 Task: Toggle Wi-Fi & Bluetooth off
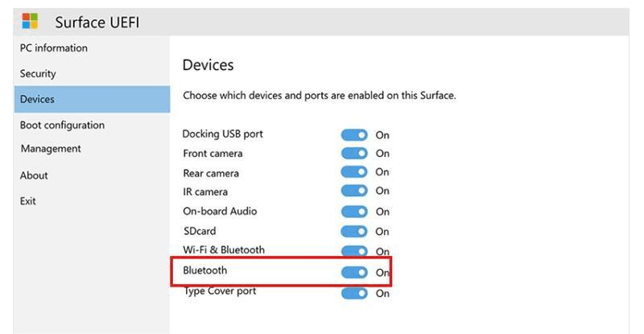[354, 252]
